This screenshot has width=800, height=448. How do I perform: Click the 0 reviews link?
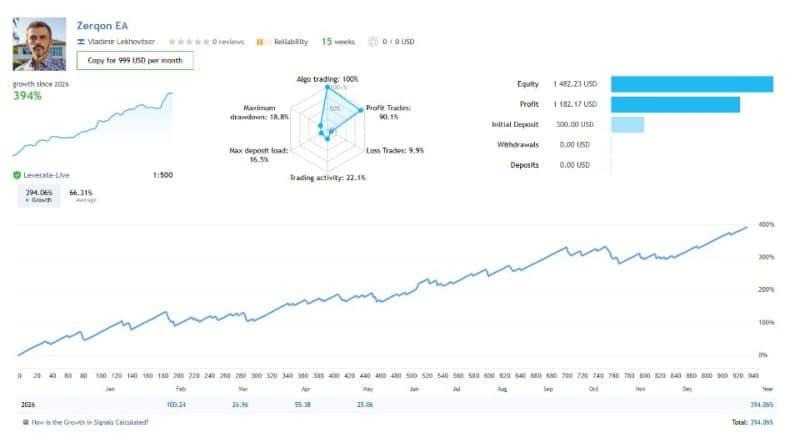coord(228,42)
